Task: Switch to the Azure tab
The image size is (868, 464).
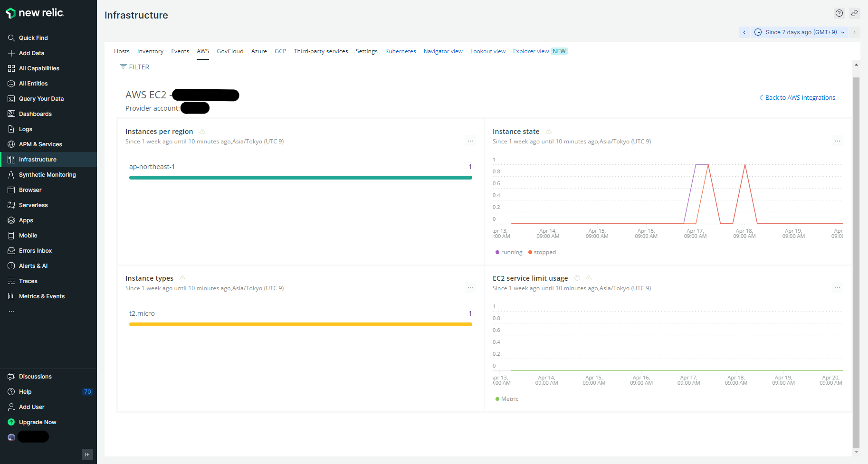Action: (259, 51)
